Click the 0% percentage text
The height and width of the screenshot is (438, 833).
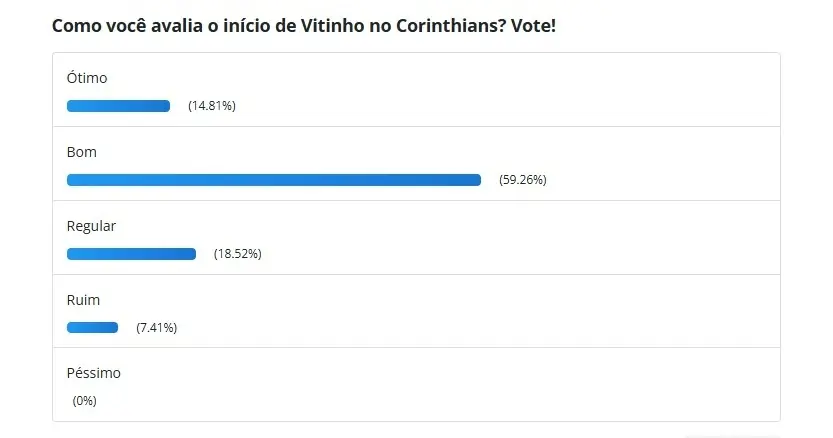pos(85,401)
